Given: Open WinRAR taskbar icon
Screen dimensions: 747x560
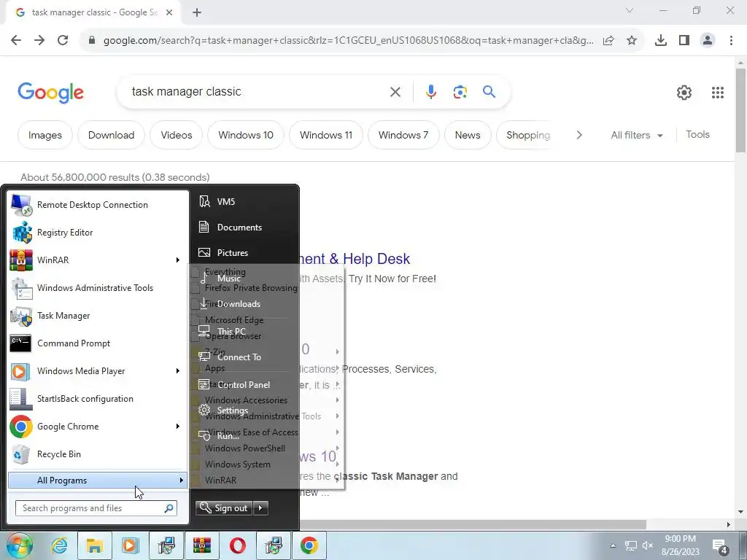Looking at the screenshot, I should 201,545.
